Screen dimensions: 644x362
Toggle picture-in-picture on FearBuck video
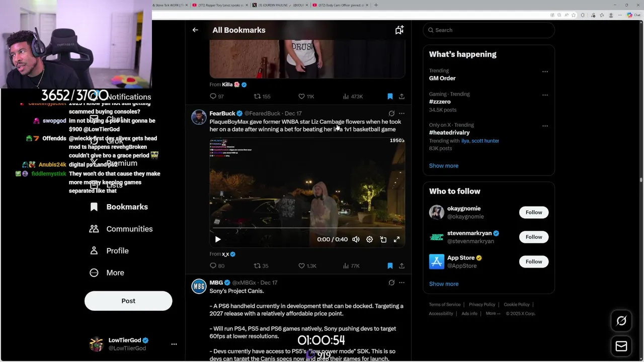point(383,239)
